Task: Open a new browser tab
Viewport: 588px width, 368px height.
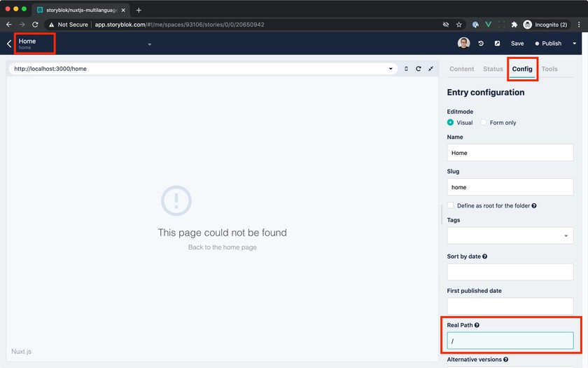Action: [x=139, y=10]
